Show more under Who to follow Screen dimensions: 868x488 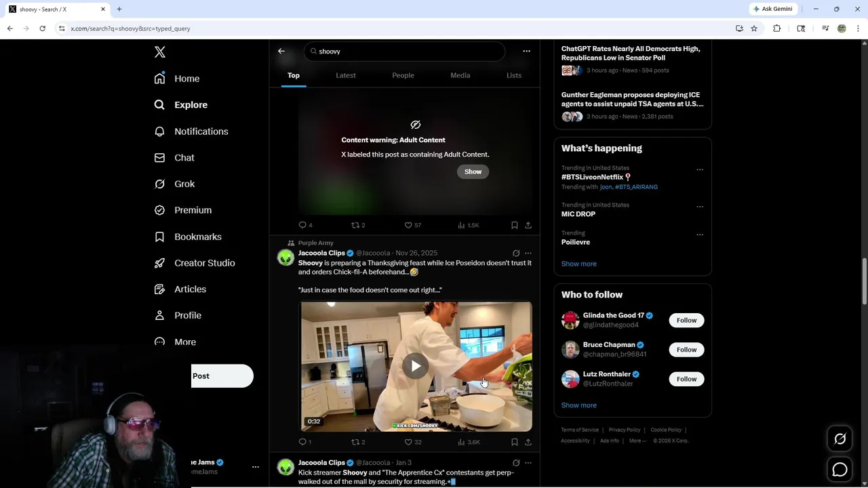(x=579, y=405)
